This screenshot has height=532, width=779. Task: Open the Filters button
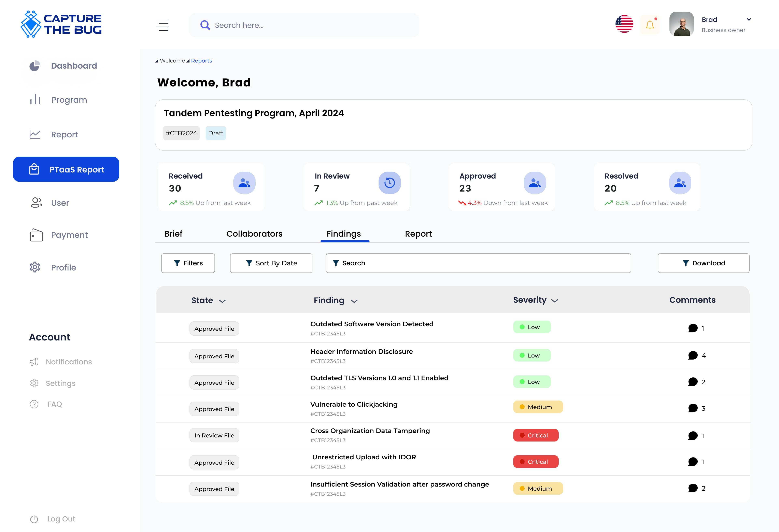tap(188, 263)
